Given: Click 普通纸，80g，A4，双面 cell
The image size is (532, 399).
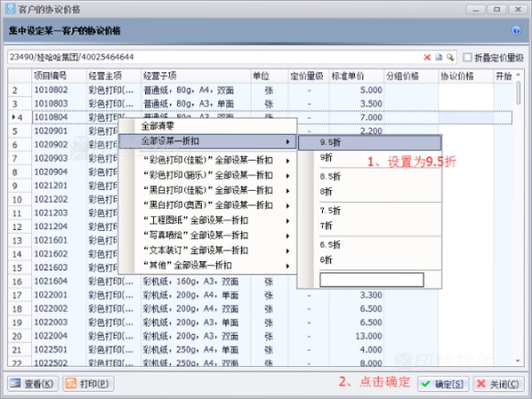Looking at the screenshot, I should tap(196, 90).
